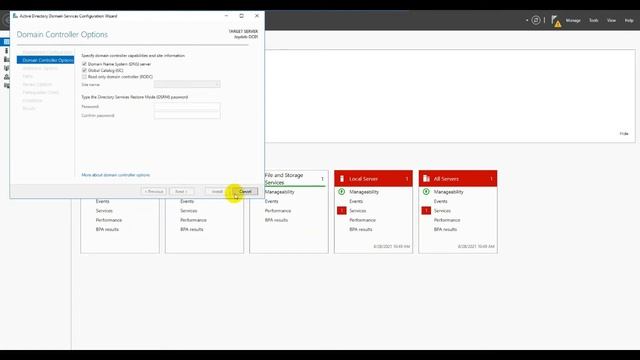
Task: Open the Help menu
Action: 629,20
